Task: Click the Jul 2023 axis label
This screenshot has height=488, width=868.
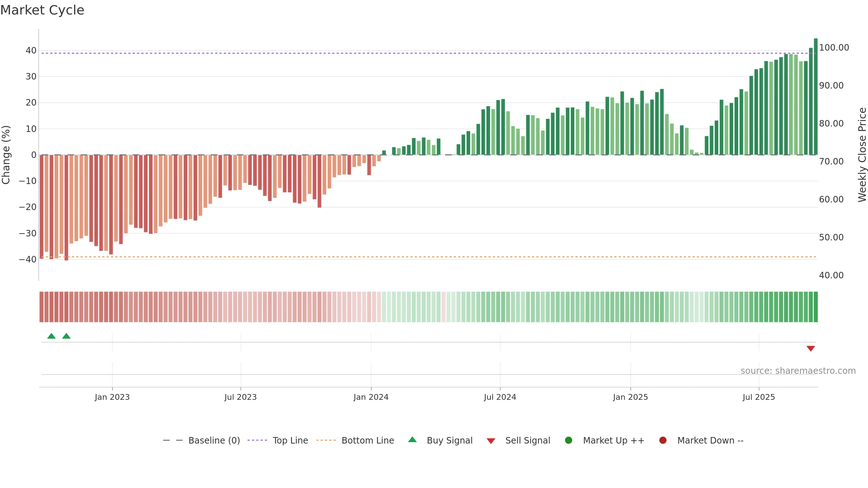Action: click(x=241, y=397)
